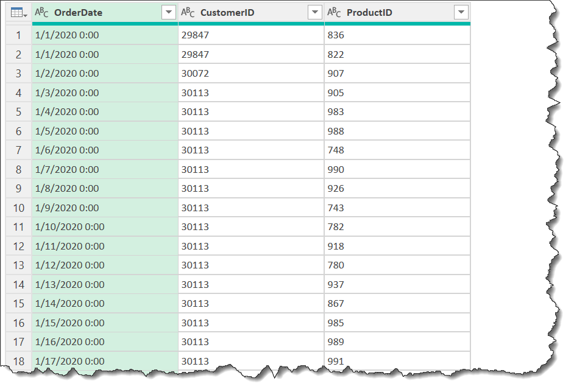Select row number 9
This screenshot has width=574, height=392.
[x=19, y=189]
